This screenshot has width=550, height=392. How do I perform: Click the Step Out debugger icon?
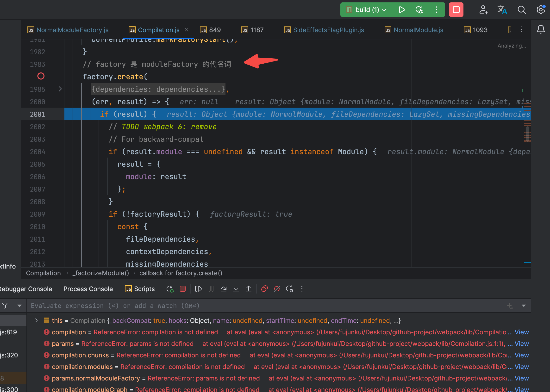248,289
